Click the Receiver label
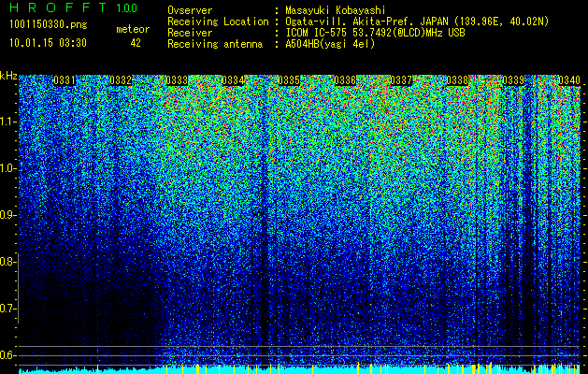The image size is (588, 374). 190,33
